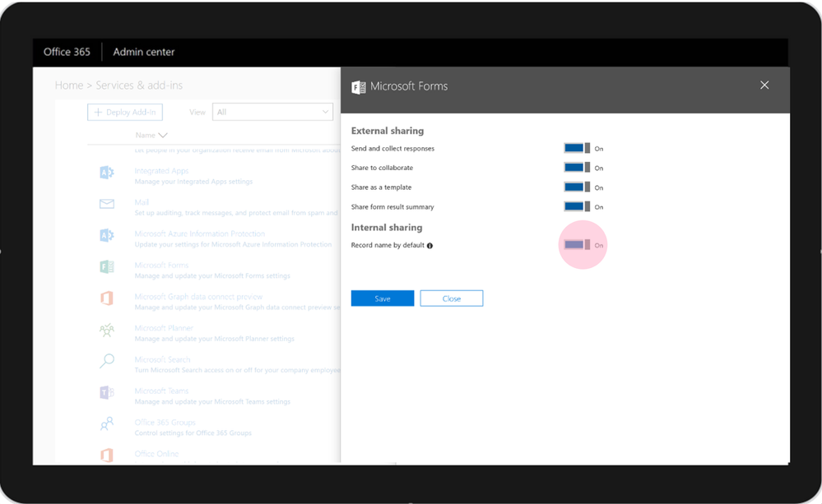Click the Microsoft Planner icon
This screenshot has height=504, width=822.
click(106, 330)
